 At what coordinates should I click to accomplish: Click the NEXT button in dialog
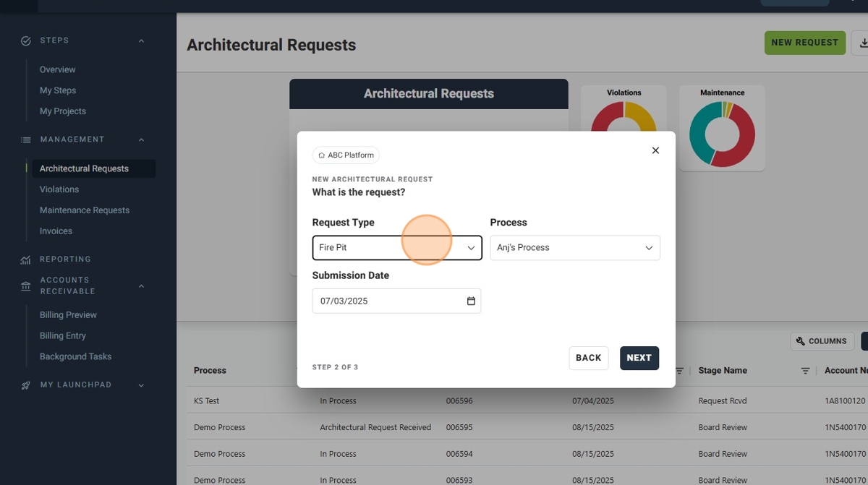[x=639, y=358]
